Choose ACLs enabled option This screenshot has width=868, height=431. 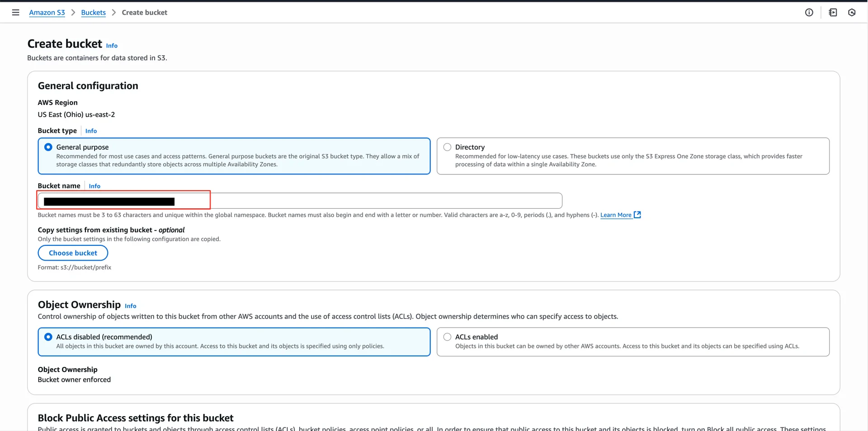pyautogui.click(x=633, y=342)
